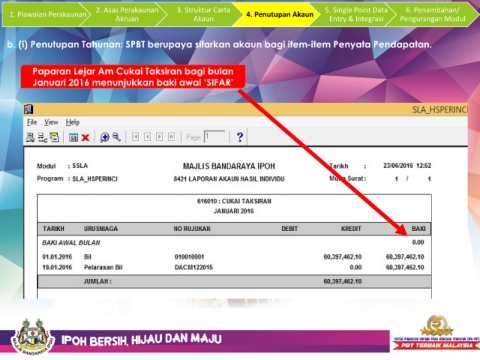The image size is (480, 360).
Task: Jump to the last page arrow button
Action: coord(171,137)
